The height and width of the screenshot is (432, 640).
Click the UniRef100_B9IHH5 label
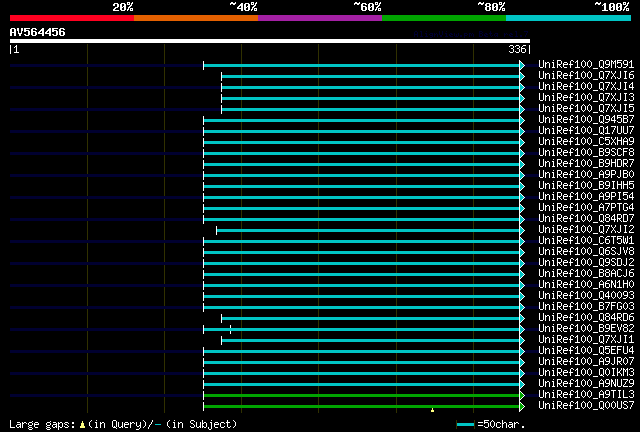coord(586,186)
